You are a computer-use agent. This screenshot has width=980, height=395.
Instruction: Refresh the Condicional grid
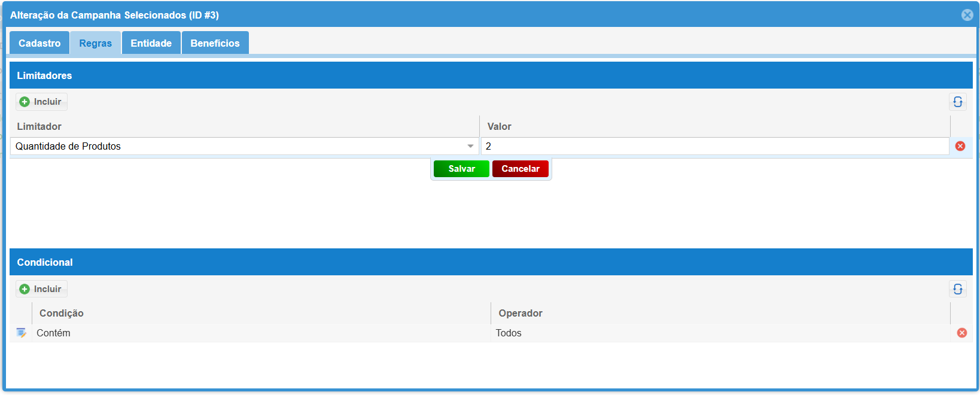coord(957,289)
